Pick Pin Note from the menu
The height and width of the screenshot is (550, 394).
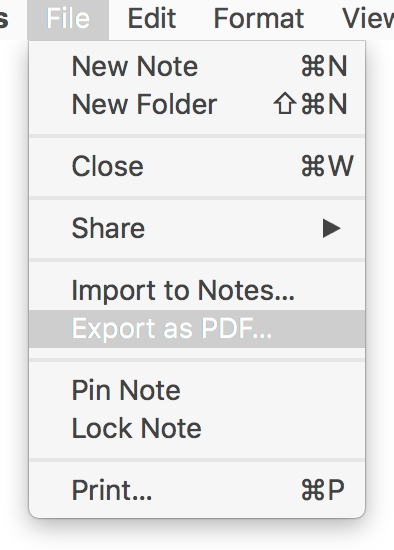197,390
